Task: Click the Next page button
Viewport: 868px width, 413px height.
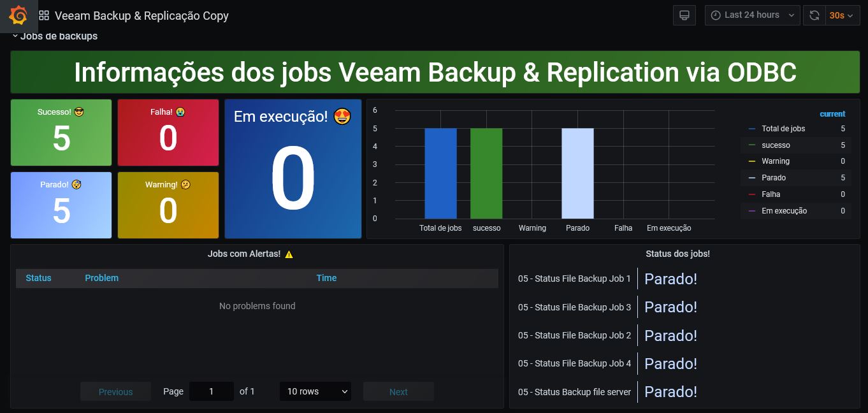Action: [x=398, y=391]
